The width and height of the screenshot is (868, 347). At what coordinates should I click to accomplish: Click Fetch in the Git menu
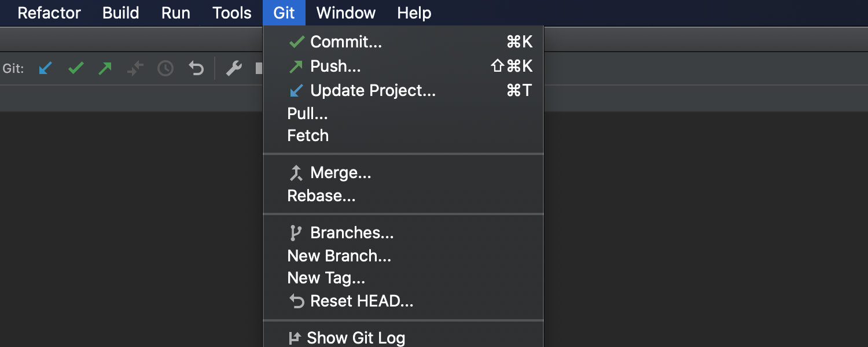click(308, 136)
